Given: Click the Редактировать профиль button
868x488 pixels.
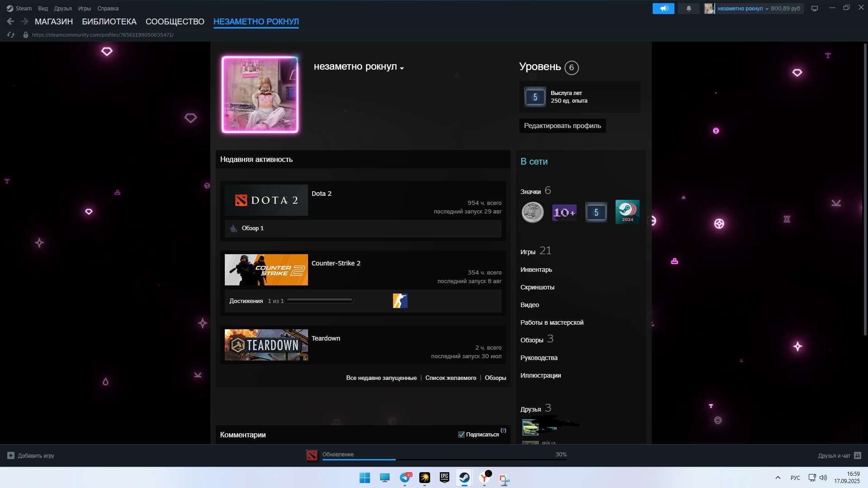Looking at the screenshot, I should 562,126.
